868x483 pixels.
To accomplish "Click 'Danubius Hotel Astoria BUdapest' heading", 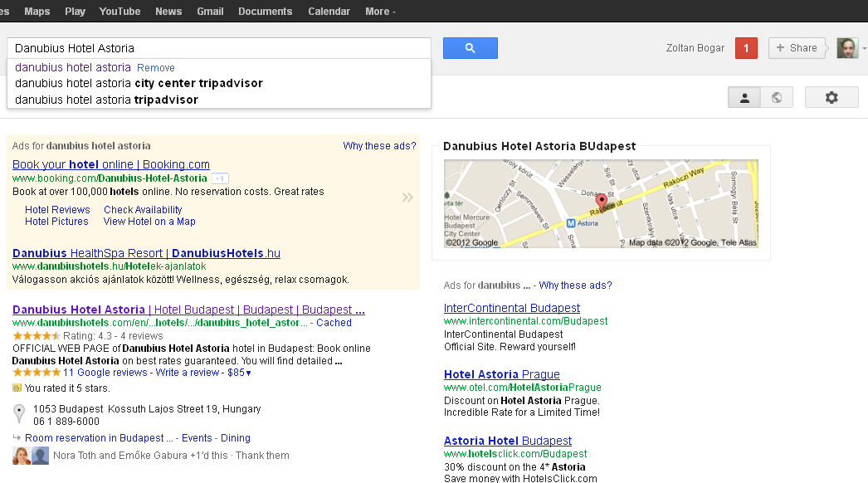I will click(x=539, y=146).
